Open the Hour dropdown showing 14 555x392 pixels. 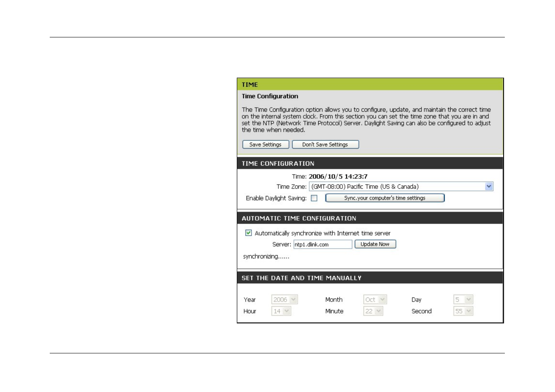pyautogui.click(x=281, y=311)
